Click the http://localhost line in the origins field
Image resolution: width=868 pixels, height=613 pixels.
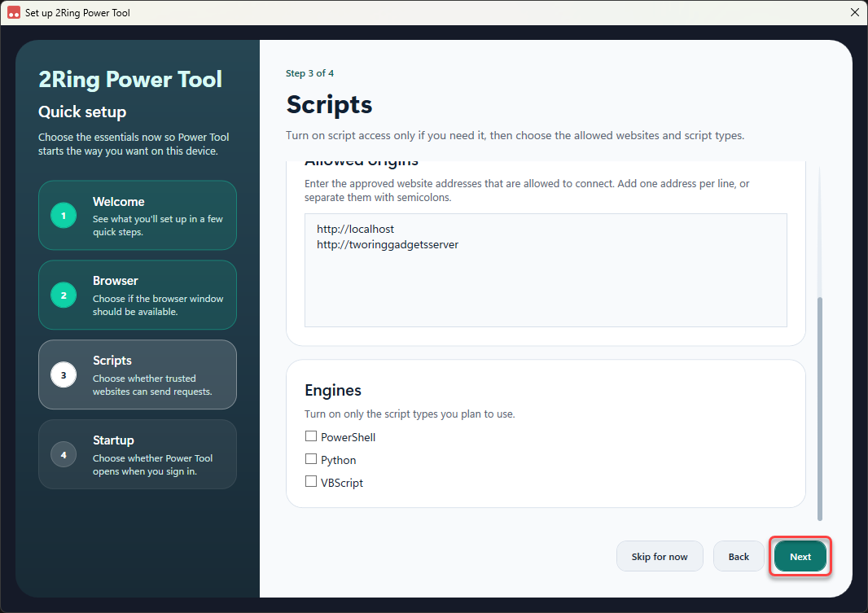[x=355, y=229]
